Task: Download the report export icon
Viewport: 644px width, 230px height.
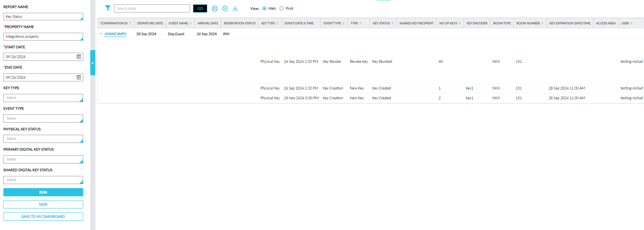Action: click(235, 8)
